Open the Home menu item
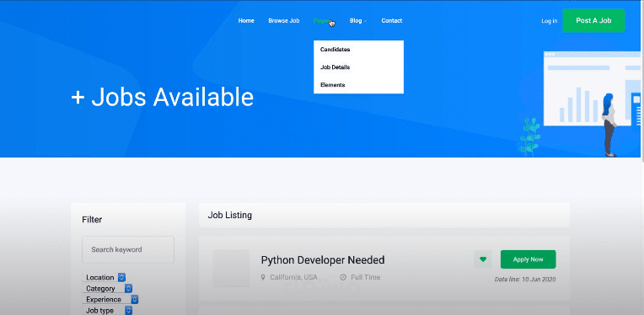 [x=246, y=20]
